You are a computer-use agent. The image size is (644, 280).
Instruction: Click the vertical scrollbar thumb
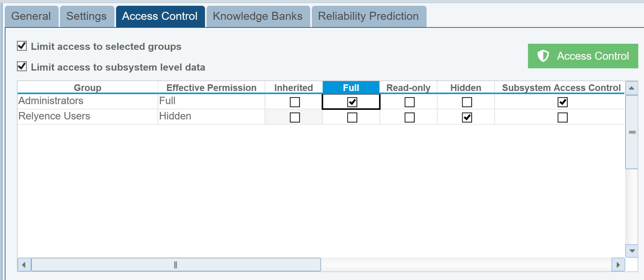(632, 132)
